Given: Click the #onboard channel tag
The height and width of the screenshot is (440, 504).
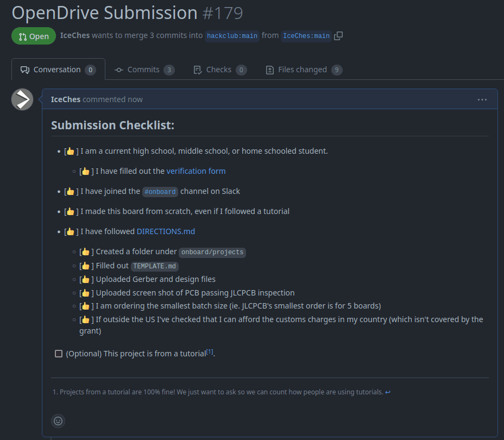Looking at the screenshot, I should [x=160, y=192].
